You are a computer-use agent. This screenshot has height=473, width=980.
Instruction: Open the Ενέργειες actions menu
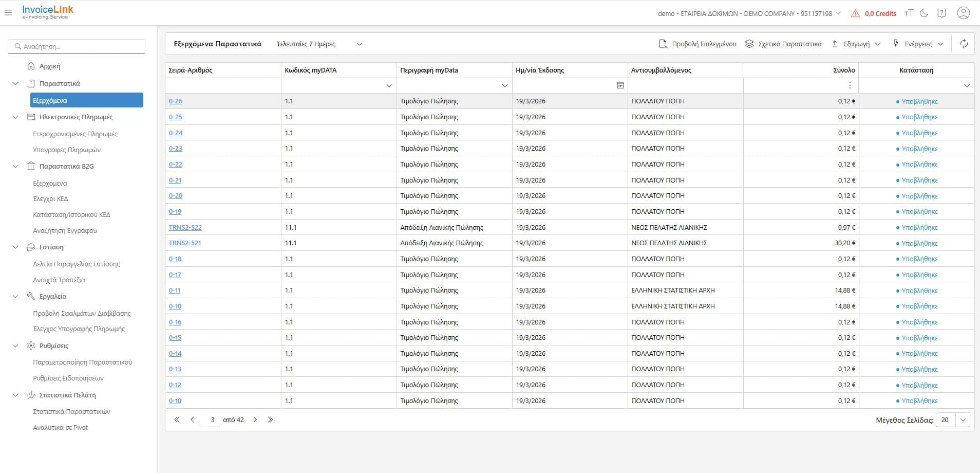[918, 44]
